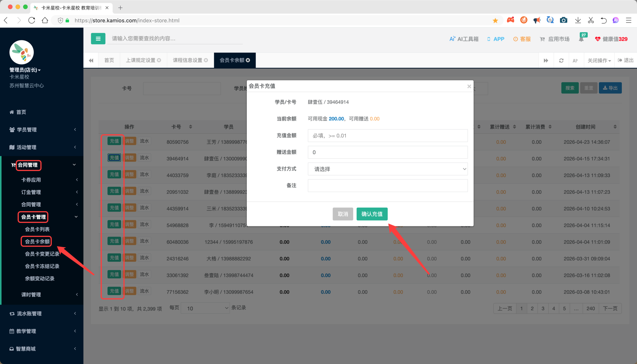Expand 学员管理 in the sidebar
637x364 pixels.
42,130
